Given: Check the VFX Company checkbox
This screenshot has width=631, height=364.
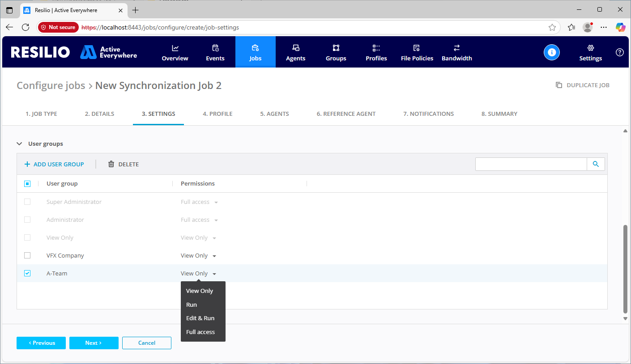Looking at the screenshot, I should pos(27,255).
